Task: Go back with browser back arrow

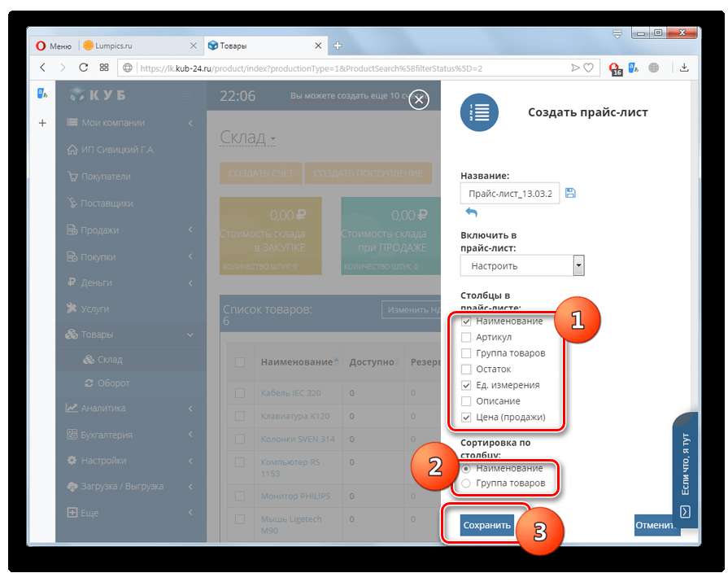Action: (x=43, y=68)
